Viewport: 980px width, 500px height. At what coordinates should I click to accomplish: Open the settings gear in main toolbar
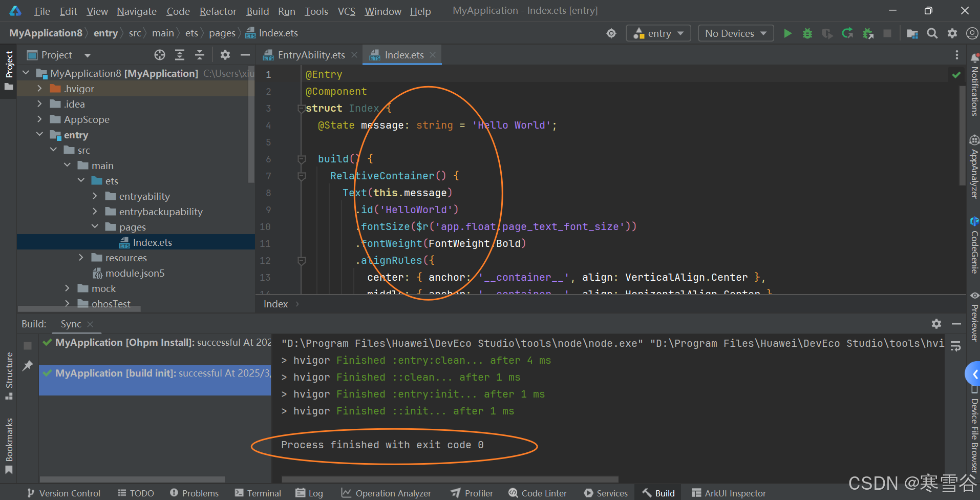click(952, 33)
